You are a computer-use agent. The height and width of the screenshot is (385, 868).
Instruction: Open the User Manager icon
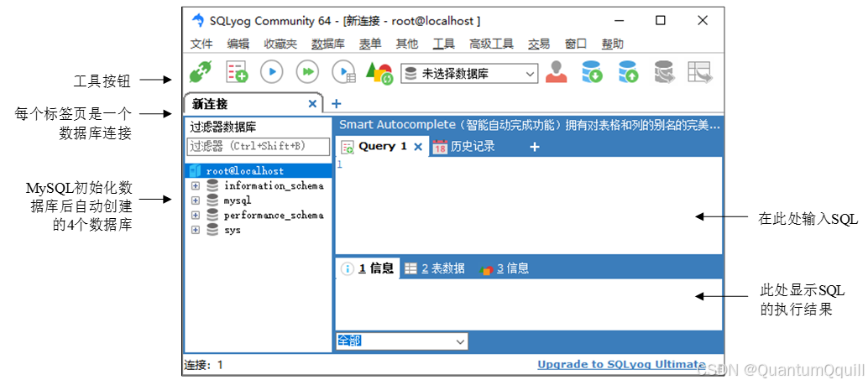(557, 72)
